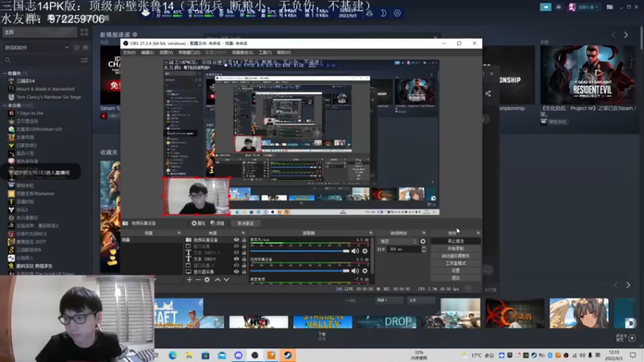Pop out the 混音器 dock panel icon
The width and height of the screenshot is (644, 362).
tap(371, 233)
